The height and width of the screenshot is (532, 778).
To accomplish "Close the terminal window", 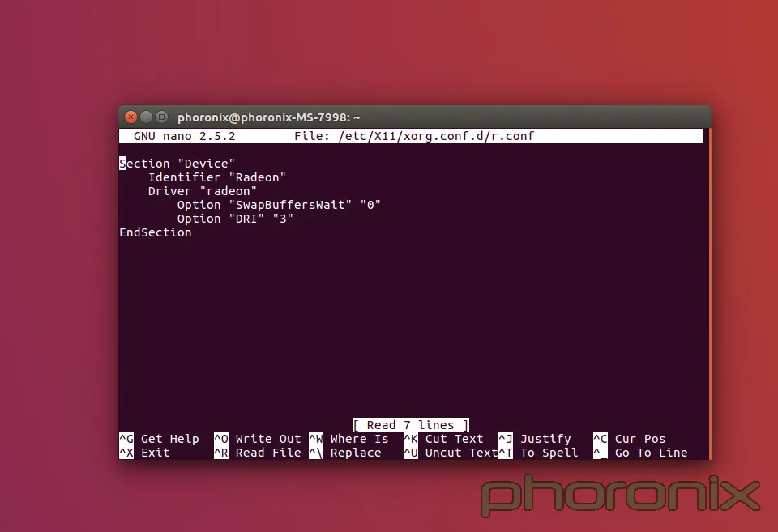I will pos(130,117).
